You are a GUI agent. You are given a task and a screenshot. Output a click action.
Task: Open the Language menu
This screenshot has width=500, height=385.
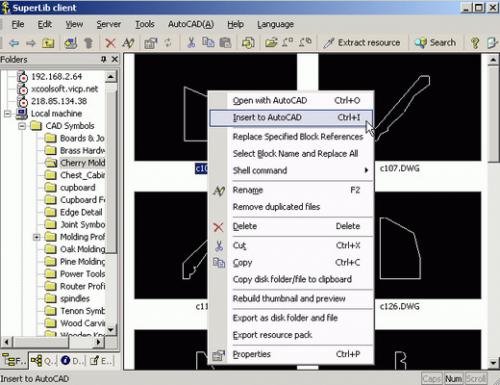(x=275, y=24)
